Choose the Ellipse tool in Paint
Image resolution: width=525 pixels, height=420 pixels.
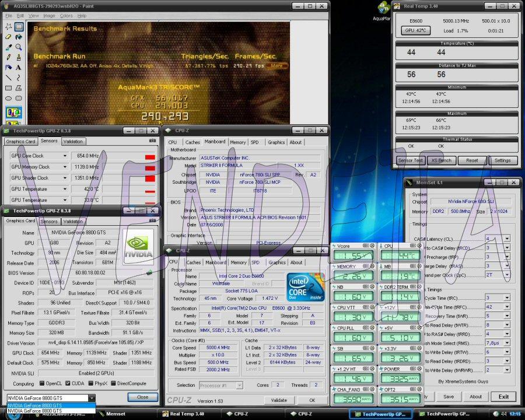tap(8, 98)
